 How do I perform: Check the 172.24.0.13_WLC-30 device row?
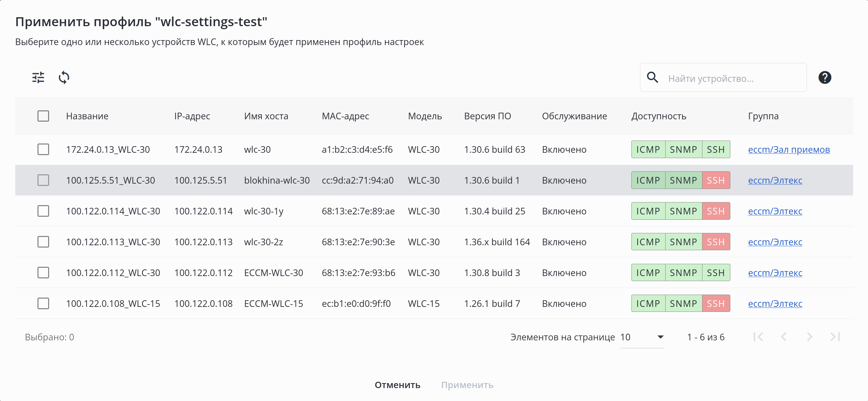point(43,149)
